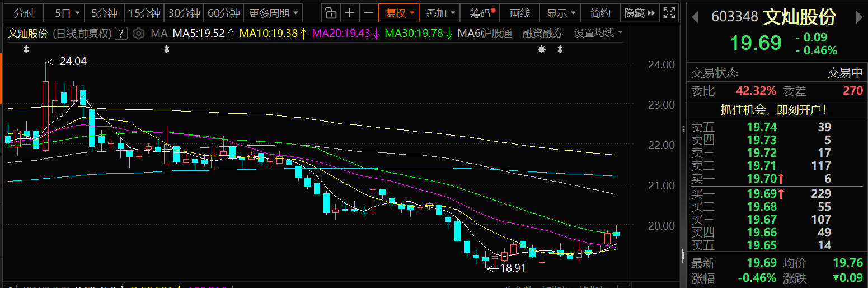
Task: Click the star event marker above chart
Action: (x=541, y=50)
